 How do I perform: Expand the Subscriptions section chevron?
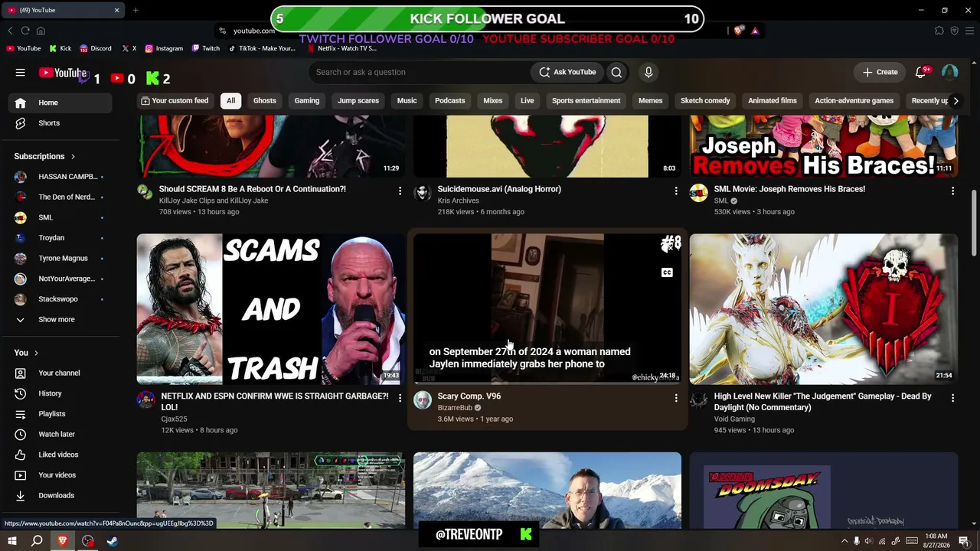(x=73, y=157)
